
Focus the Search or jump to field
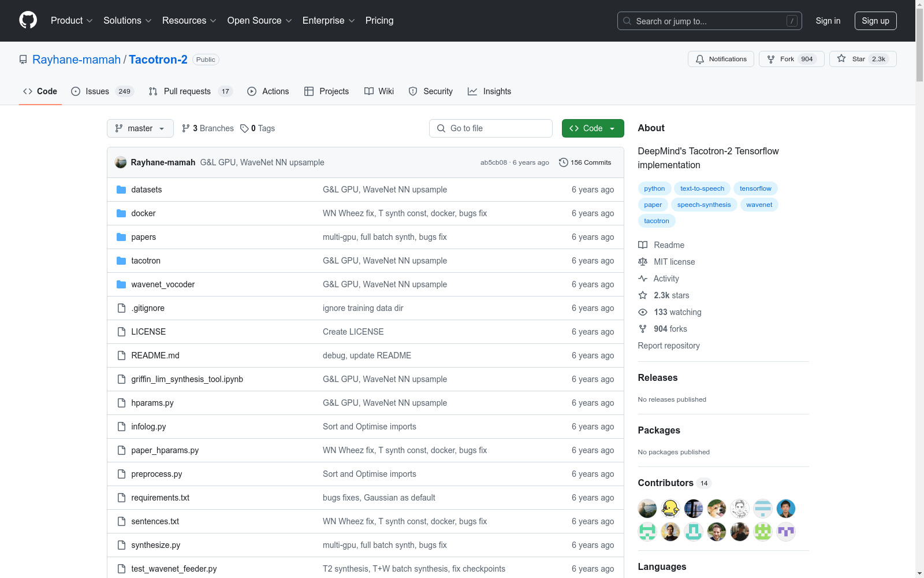710,21
